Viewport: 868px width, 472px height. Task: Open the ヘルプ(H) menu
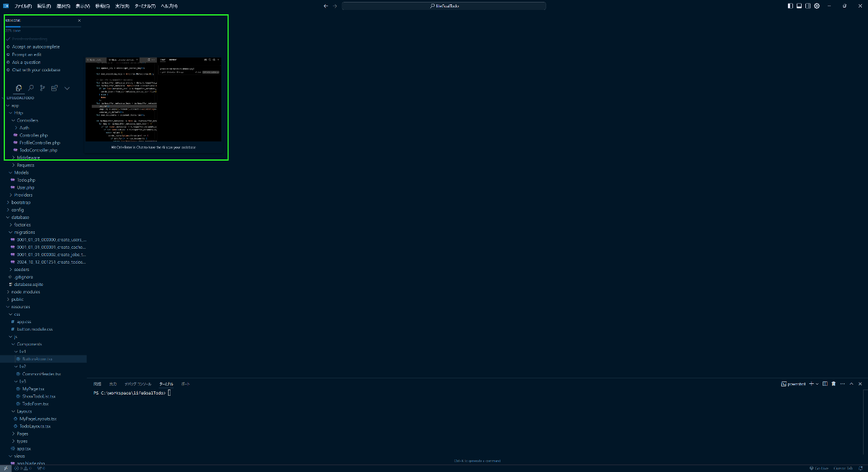pos(169,6)
